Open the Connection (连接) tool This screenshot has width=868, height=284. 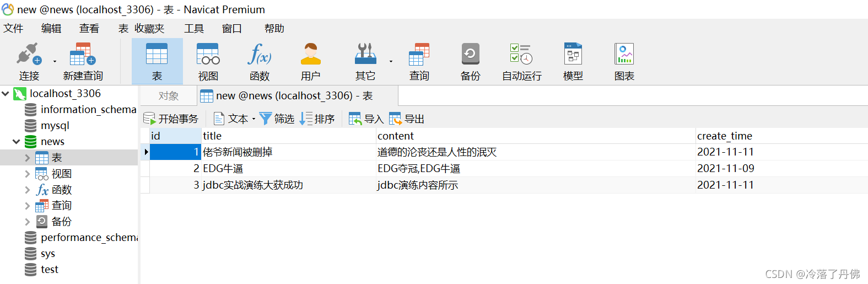pyautogui.click(x=29, y=62)
